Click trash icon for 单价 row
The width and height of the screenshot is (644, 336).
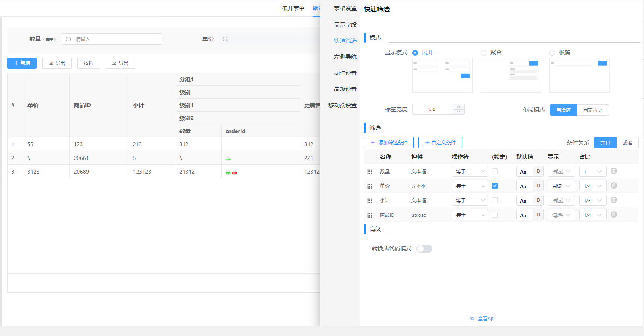(613, 186)
